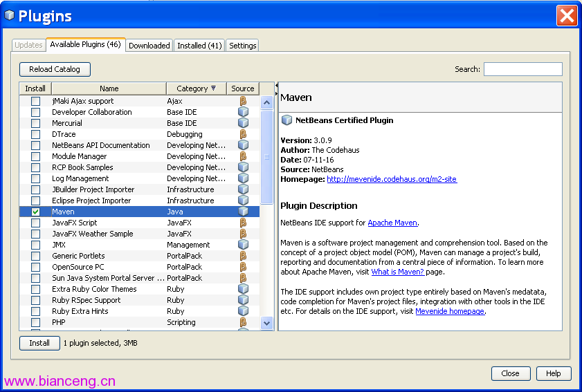
Task: Click the beta source icon for jMaki Ajax support
Action: coord(243,101)
